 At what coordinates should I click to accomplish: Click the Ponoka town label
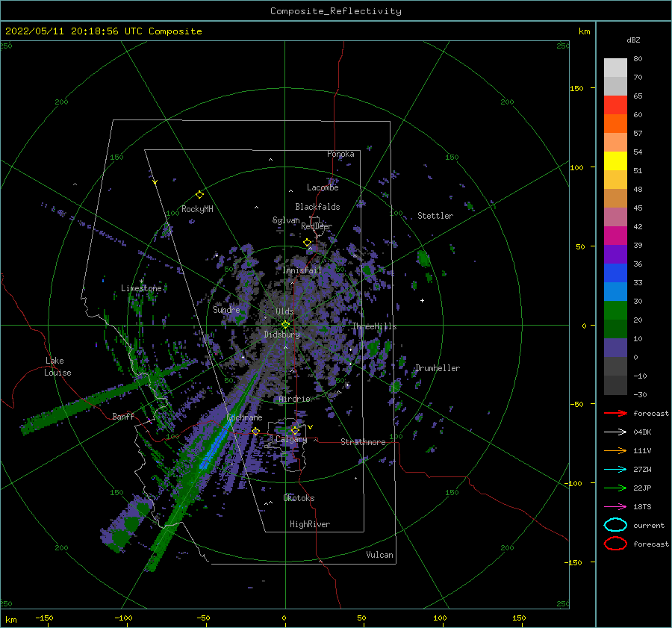tap(340, 154)
